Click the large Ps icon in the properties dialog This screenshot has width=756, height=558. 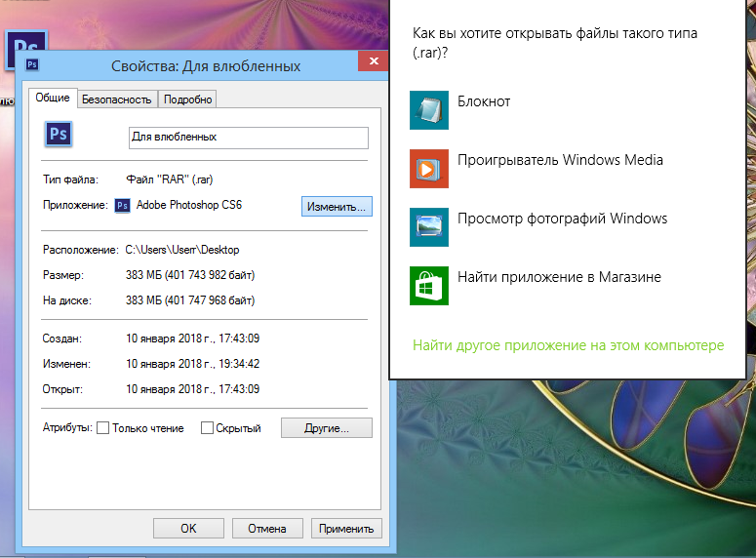[59, 134]
